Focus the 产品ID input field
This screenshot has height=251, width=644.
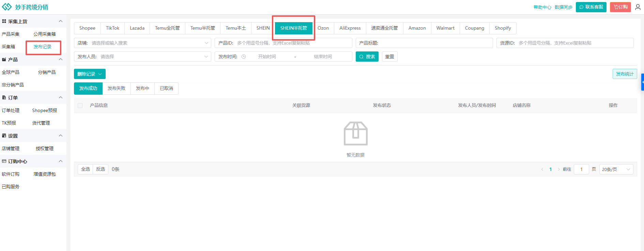pos(283,43)
